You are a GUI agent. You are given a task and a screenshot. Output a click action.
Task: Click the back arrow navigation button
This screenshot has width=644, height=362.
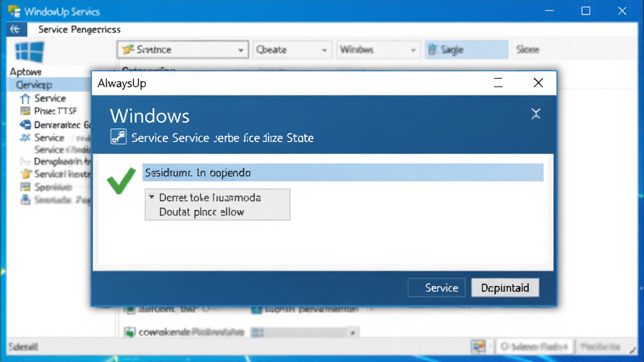[16, 29]
